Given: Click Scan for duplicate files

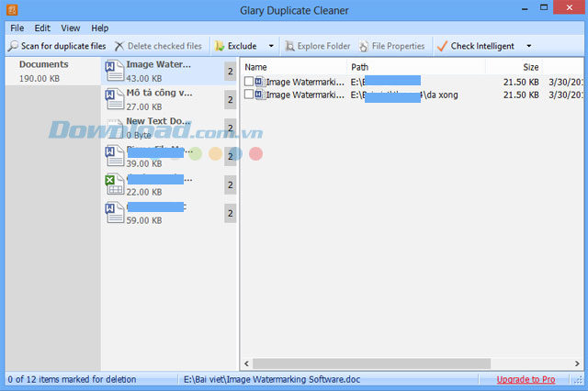Looking at the screenshot, I should (x=57, y=46).
